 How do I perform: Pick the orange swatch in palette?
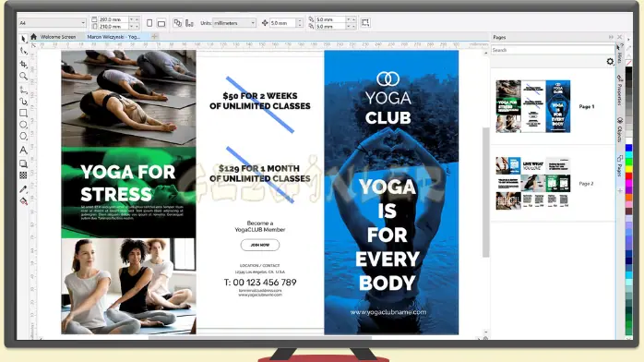628,198
